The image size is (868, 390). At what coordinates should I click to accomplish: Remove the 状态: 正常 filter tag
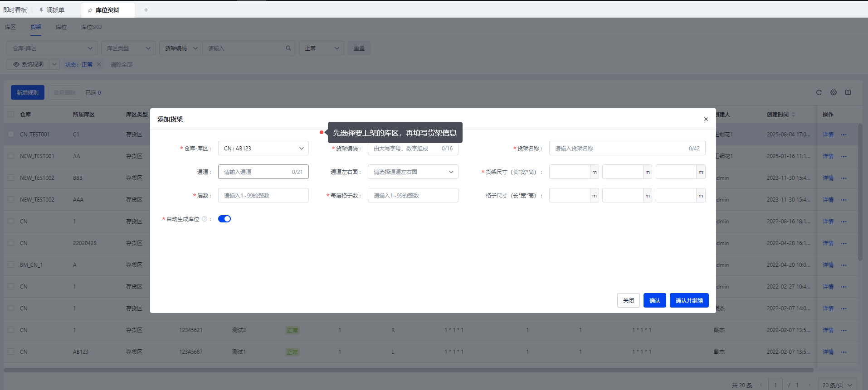99,64
